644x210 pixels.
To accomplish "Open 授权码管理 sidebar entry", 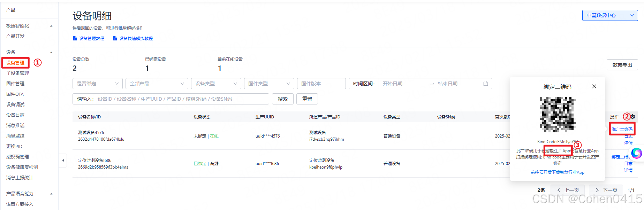I will click(17, 157).
